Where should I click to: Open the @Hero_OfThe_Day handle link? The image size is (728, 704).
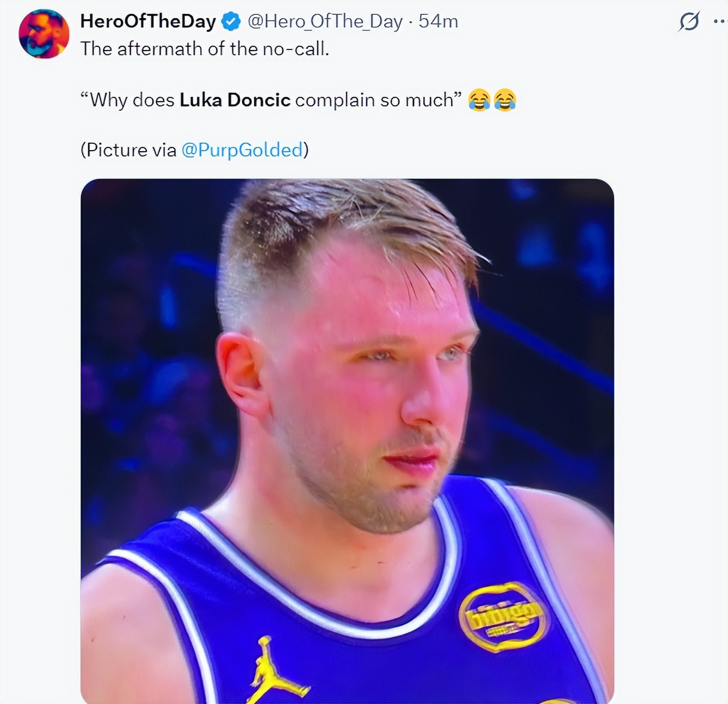coord(325,21)
